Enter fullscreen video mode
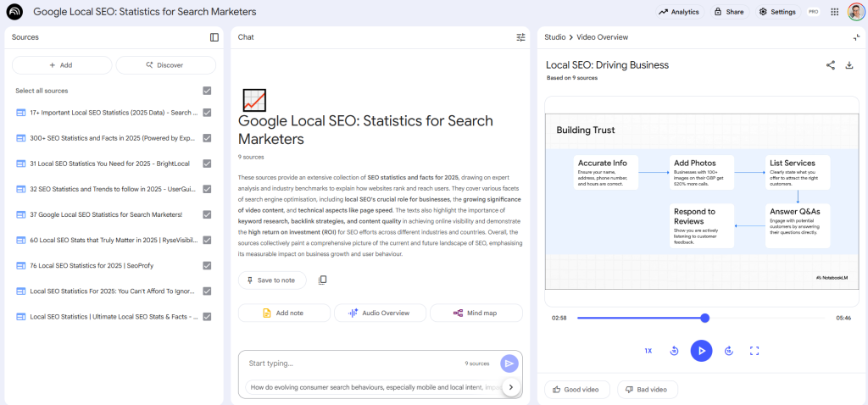Image resolution: width=868 pixels, height=405 pixels. point(754,351)
